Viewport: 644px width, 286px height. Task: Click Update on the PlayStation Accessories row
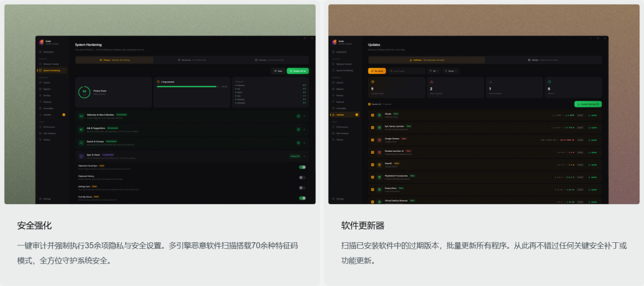[593, 177]
